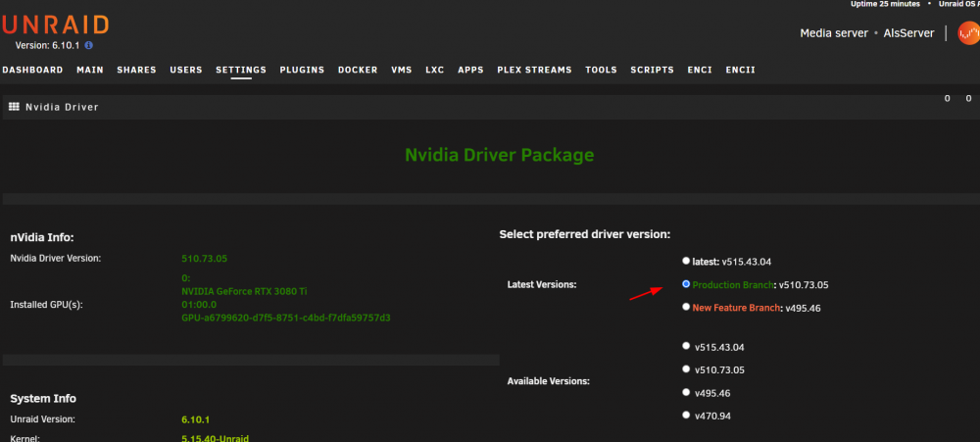Choose available version v515.43.04 radio
Viewport: 980px width, 442px height.
tap(686, 346)
